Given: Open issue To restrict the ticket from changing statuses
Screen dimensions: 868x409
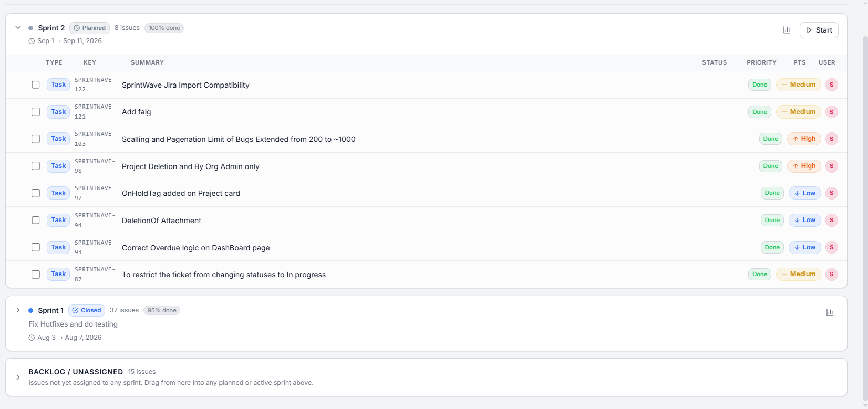Looking at the screenshot, I should tap(224, 275).
